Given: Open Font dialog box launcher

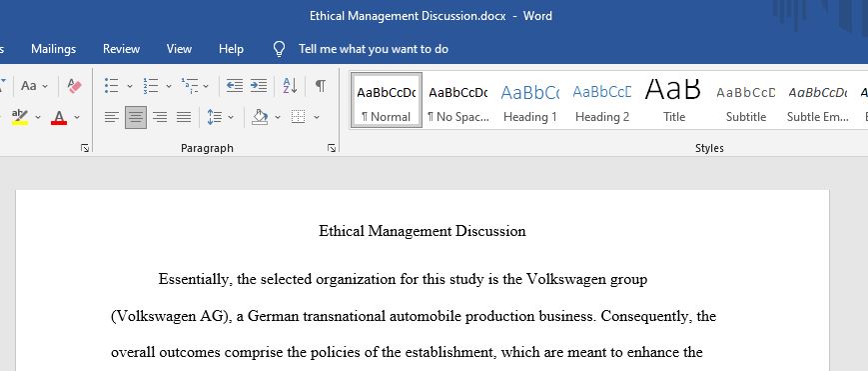Looking at the screenshot, I should (85, 148).
